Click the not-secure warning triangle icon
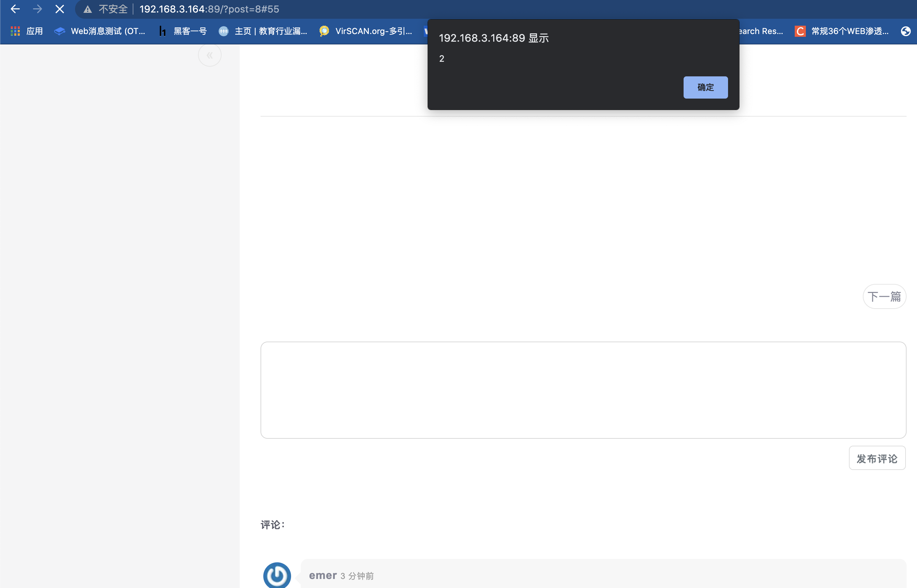917x588 pixels. point(88,9)
